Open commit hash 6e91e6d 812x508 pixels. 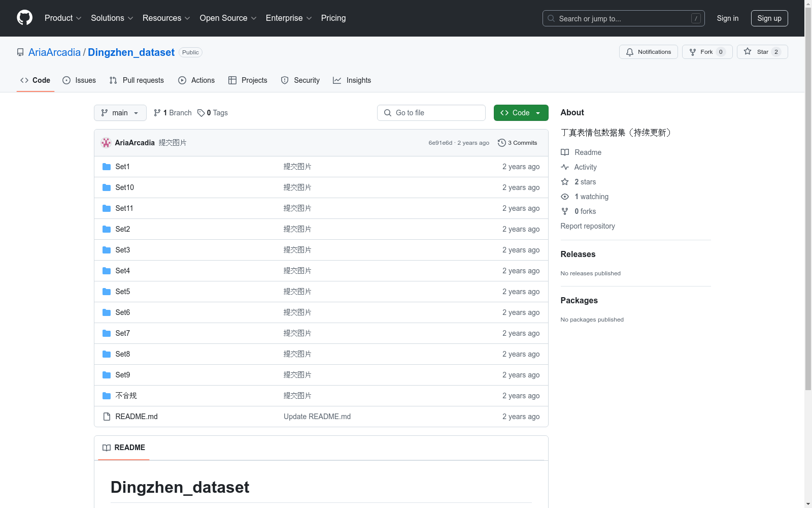coord(441,143)
